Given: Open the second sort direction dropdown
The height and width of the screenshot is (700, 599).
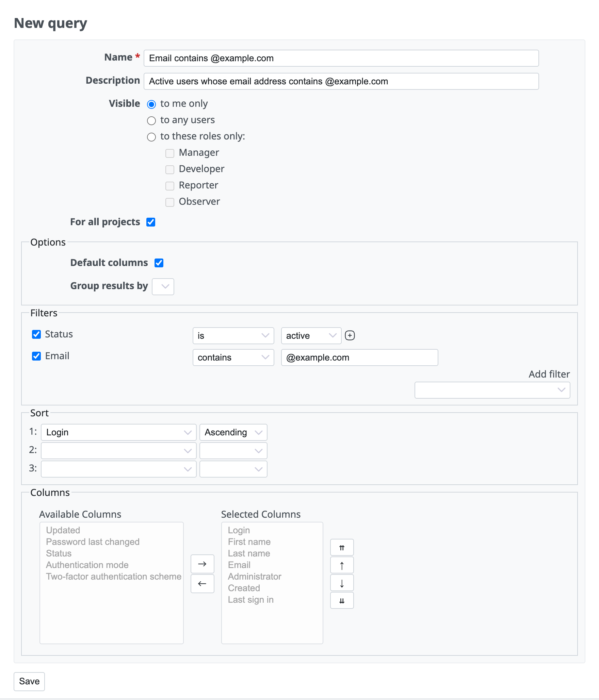Looking at the screenshot, I should [x=233, y=451].
